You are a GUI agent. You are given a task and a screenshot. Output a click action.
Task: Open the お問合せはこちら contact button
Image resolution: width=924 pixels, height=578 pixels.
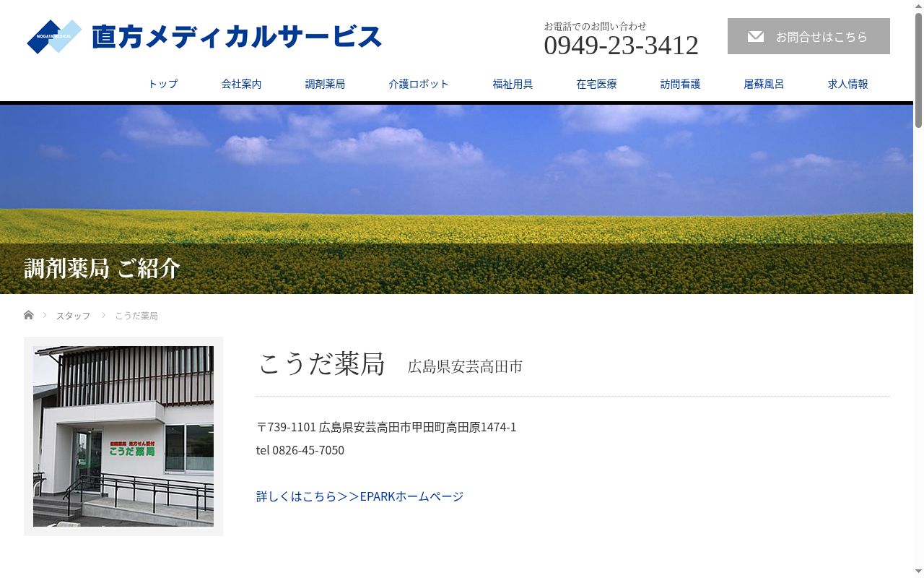[x=808, y=36]
